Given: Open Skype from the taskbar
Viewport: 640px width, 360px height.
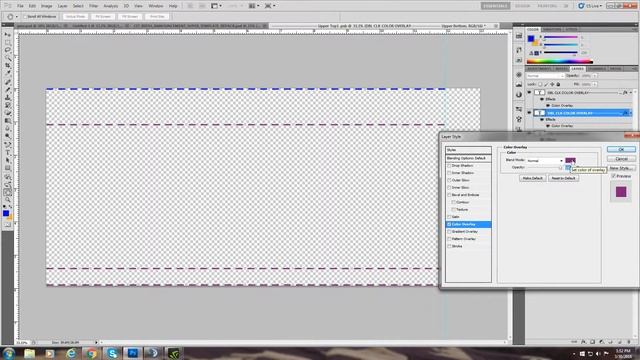Looking at the screenshot, I should coord(112,353).
